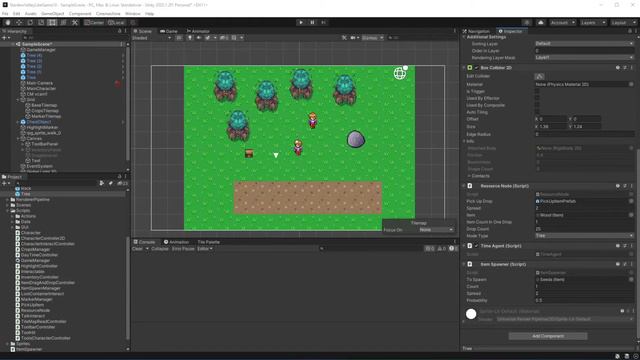The height and width of the screenshot is (360, 640).
Task: Open the Shaded draw mode dropdown
Action: pos(151,38)
